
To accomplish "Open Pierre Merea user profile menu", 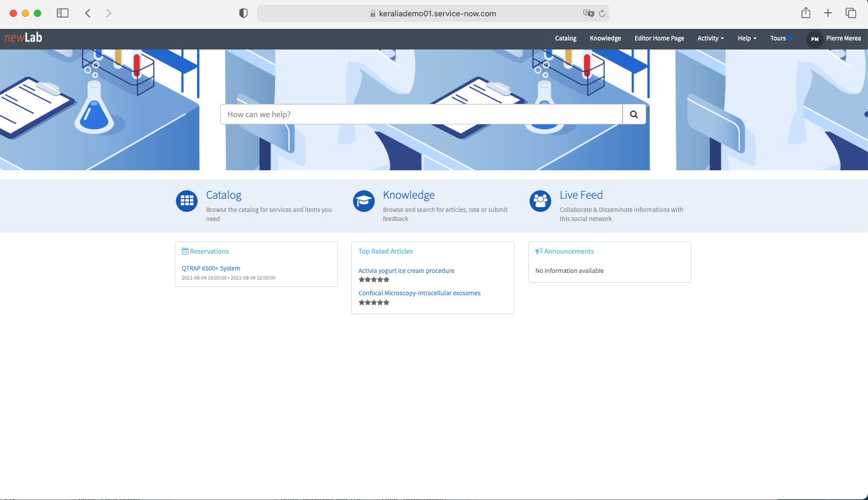I will point(843,38).
